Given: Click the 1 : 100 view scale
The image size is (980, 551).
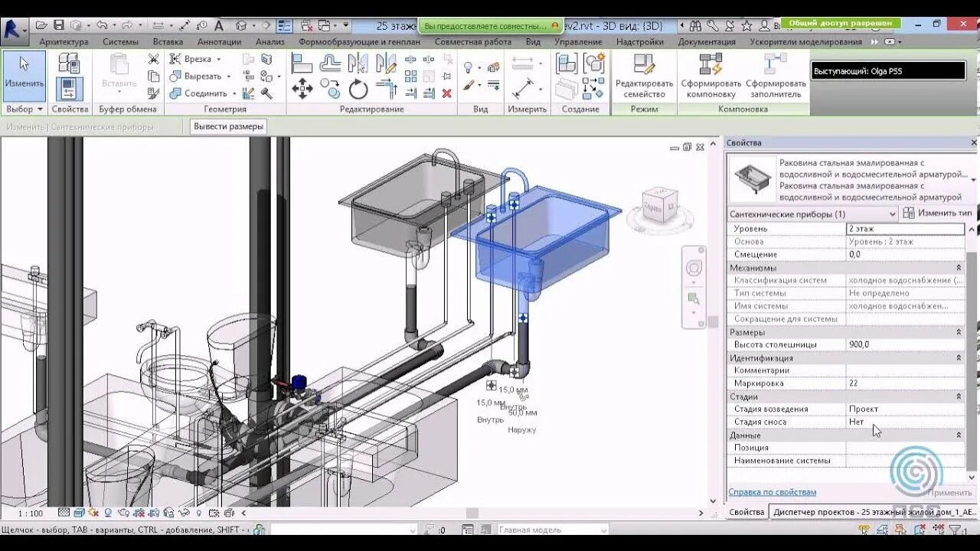Looking at the screenshot, I should coord(31,513).
